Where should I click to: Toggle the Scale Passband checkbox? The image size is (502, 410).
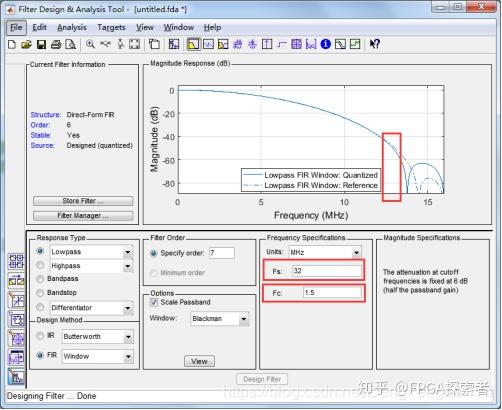154,302
